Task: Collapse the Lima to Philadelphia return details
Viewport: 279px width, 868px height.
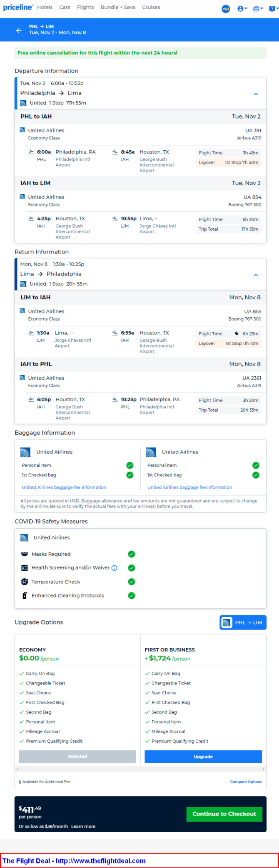Action: click(256, 275)
